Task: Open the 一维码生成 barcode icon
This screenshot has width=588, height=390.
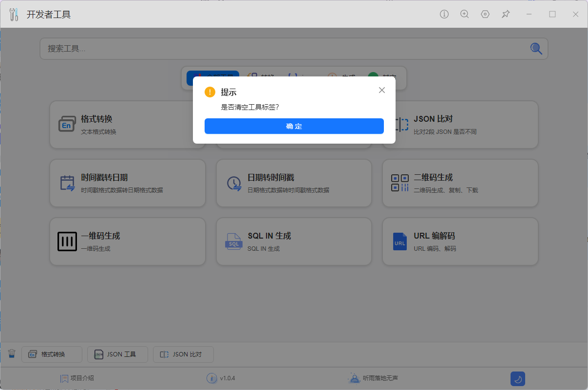Action: coord(67,241)
